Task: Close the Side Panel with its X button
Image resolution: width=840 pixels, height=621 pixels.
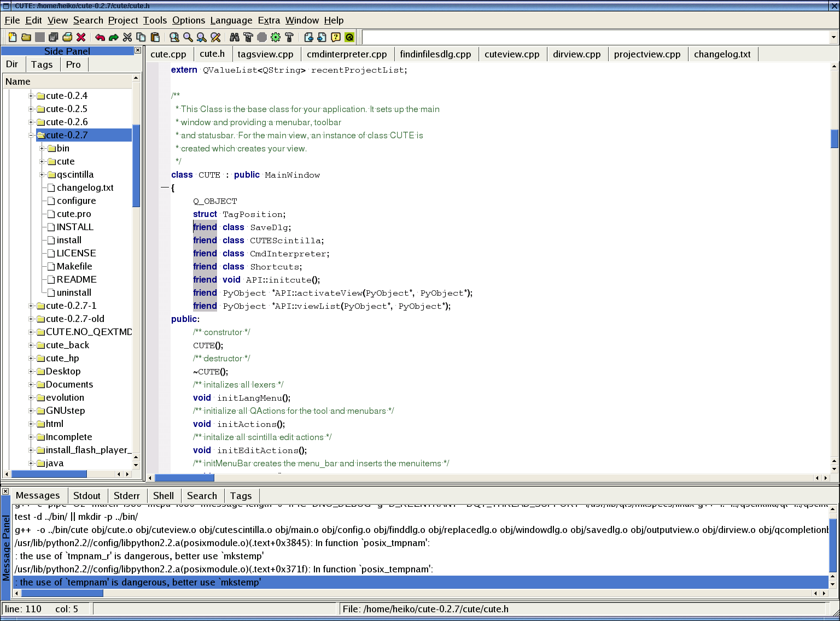Action: (138, 51)
